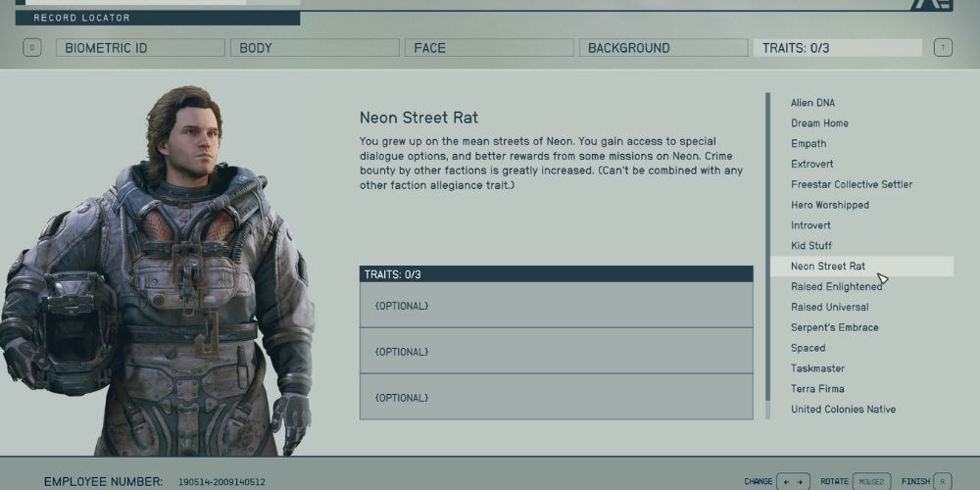Viewport: 980px width, 490px height.
Task: Select the Freestar Collective Settler trait
Action: coord(851,184)
